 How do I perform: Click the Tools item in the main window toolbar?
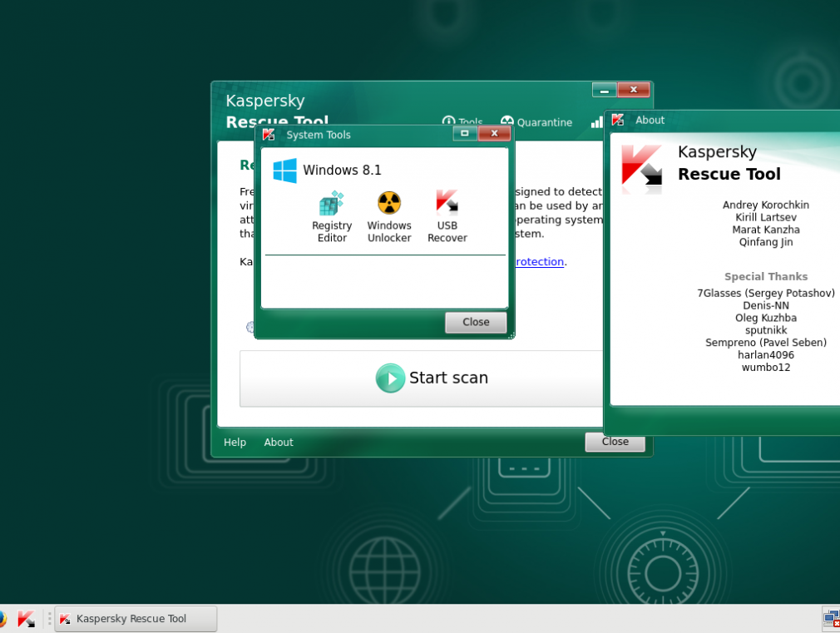click(463, 122)
